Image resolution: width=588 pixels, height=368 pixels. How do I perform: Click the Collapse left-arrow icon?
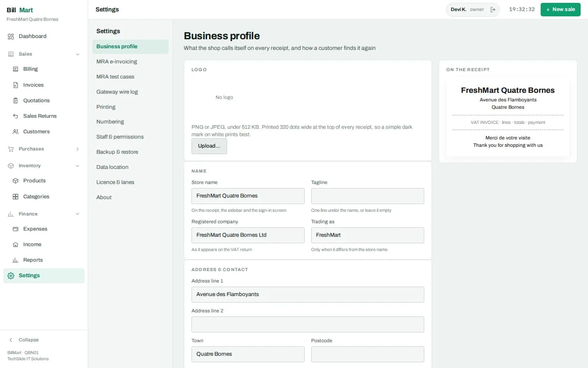[11, 340]
